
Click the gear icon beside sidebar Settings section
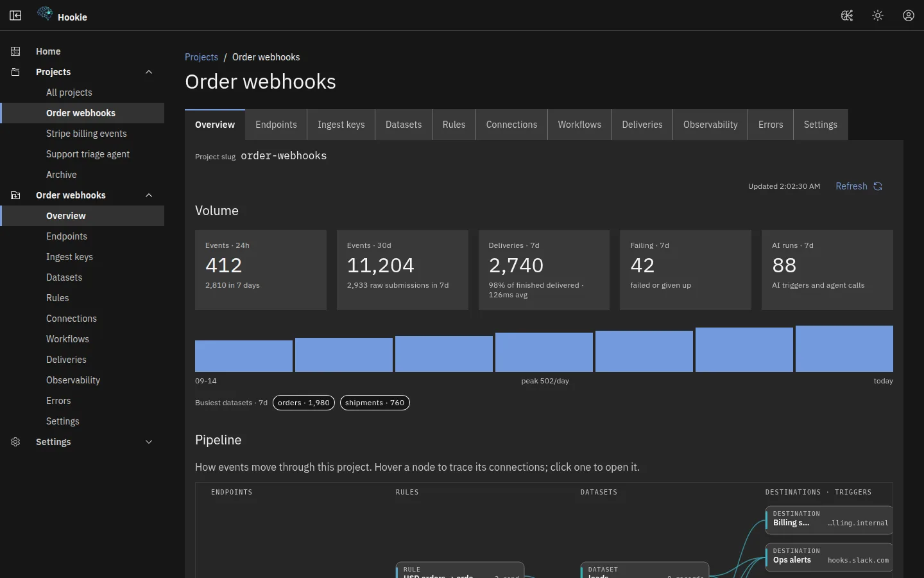pos(15,442)
